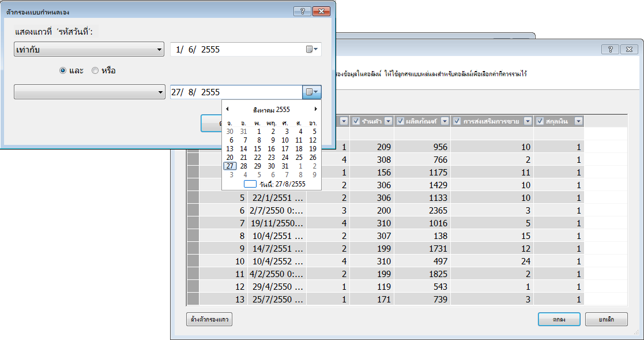Open filter arrow left of ร้านค้า checkbox
This screenshot has width=644, height=340.
(344, 121)
